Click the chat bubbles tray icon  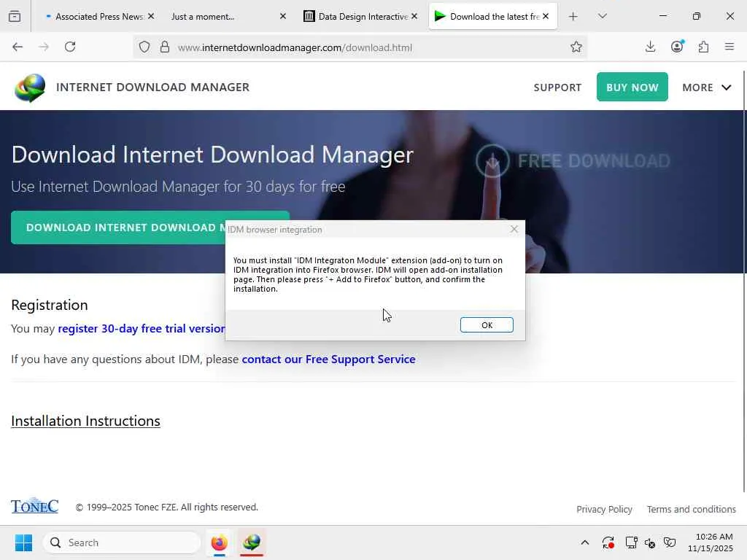point(670,542)
